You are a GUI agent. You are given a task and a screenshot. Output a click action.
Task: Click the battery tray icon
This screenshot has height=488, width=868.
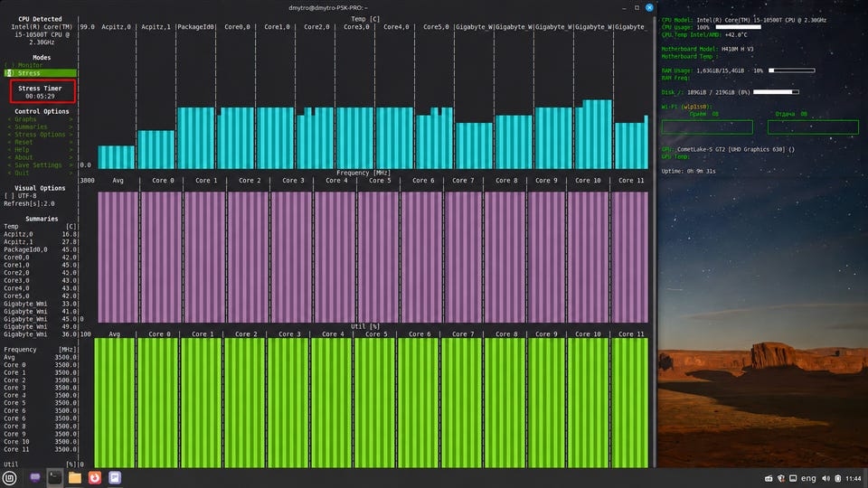tap(838, 479)
